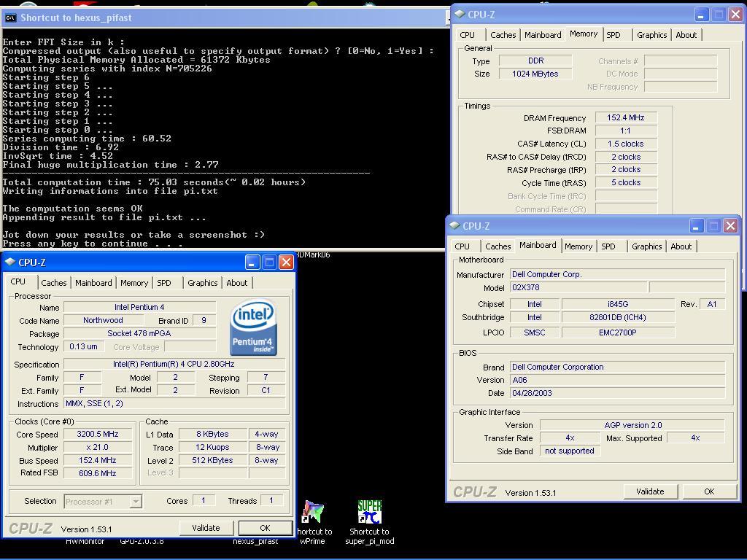Screen dimensions: 747x560
Task: Click OK in CPU-Z CPU window
Action: coord(266,528)
